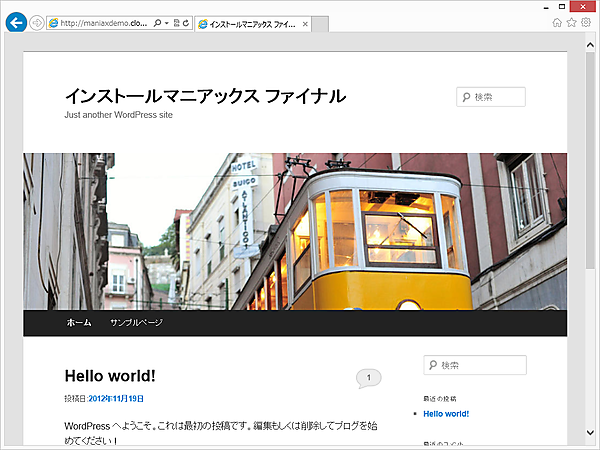The height and width of the screenshot is (450, 600).
Task: Click the browser Forward arrow button
Action: (37, 22)
